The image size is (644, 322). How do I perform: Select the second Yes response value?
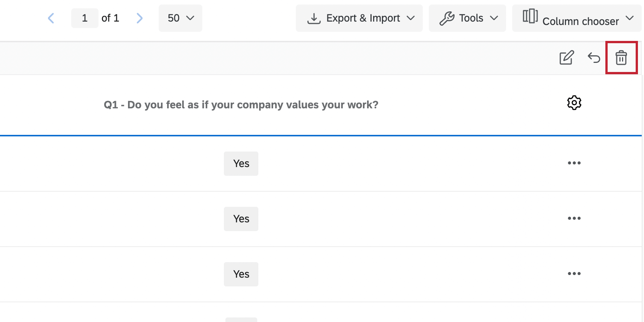[x=241, y=219]
